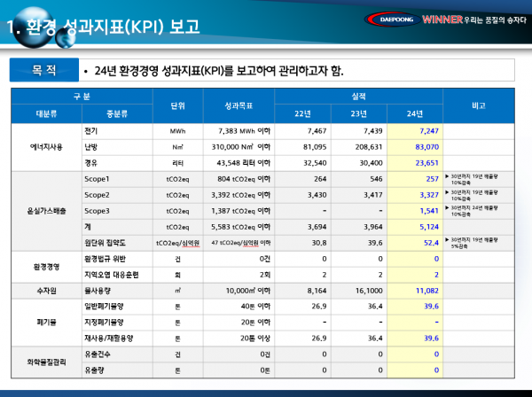Click the '경유' row label
This screenshot has width=532, height=397.
coord(91,163)
